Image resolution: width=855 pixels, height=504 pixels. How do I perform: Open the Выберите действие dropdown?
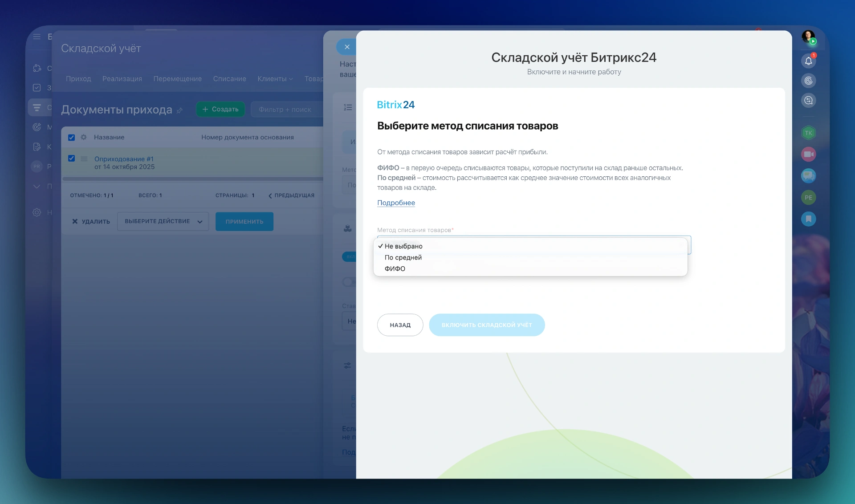point(163,221)
